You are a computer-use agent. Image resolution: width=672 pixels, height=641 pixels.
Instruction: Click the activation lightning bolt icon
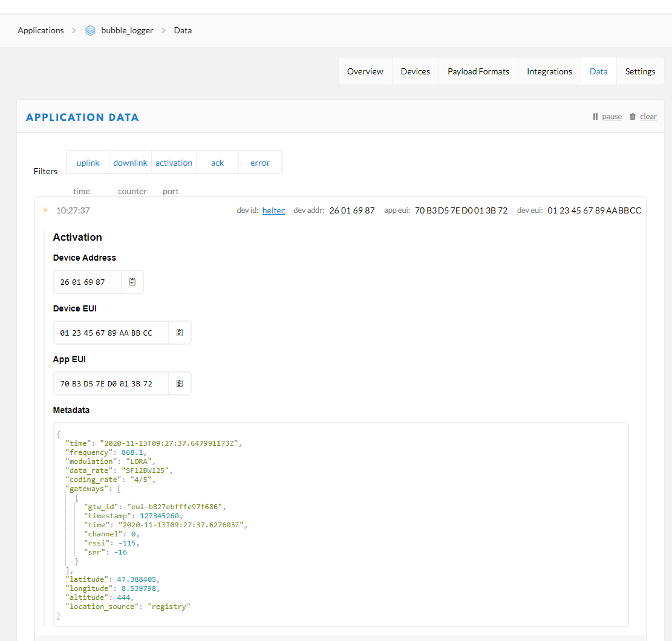[45, 210]
